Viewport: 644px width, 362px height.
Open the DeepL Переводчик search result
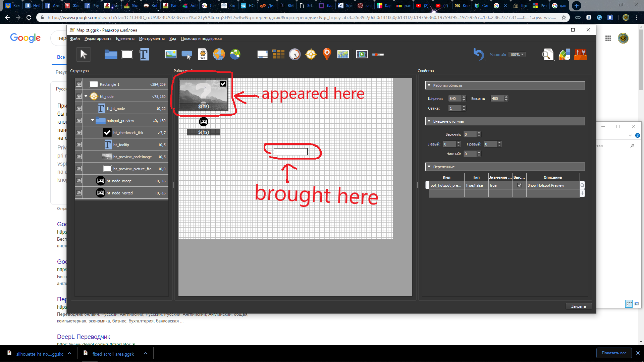[x=84, y=337]
